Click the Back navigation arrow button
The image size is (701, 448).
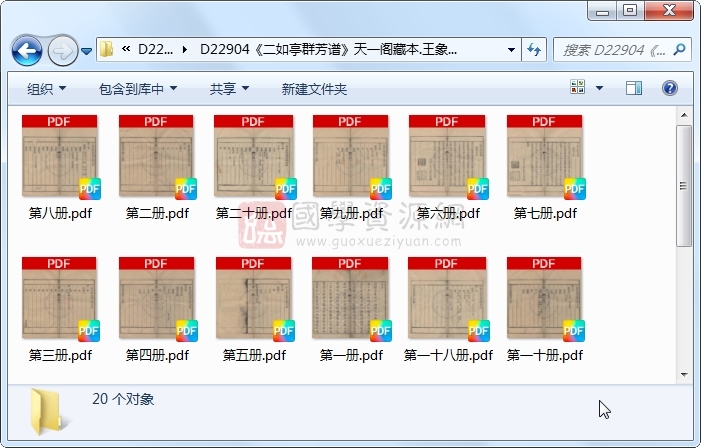pos(27,49)
